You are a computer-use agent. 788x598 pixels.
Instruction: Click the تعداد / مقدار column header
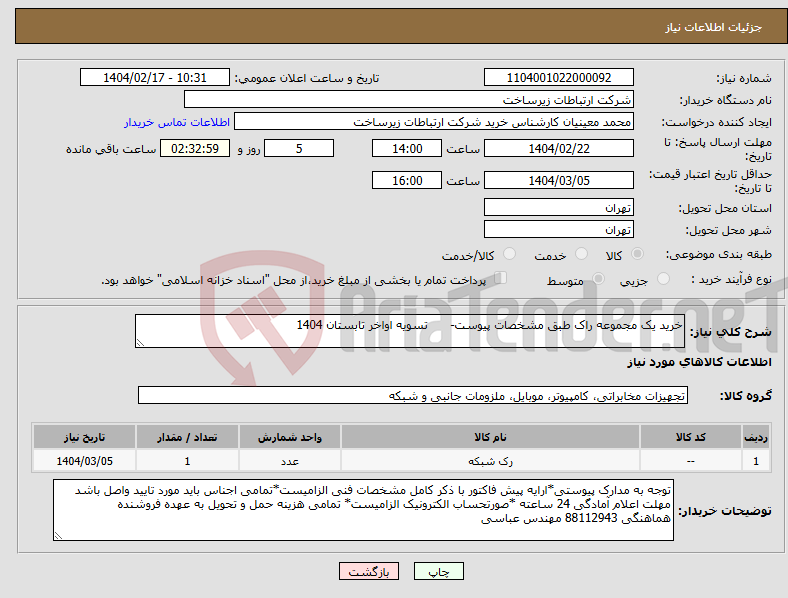pyautogui.click(x=187, y=437)
